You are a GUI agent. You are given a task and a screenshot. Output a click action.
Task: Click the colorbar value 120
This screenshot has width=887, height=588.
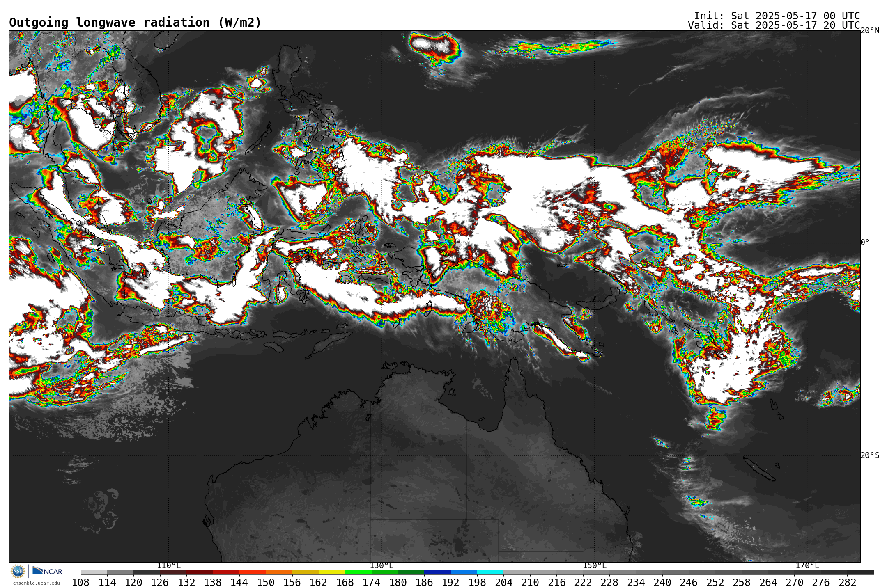(x=133, y=582)
